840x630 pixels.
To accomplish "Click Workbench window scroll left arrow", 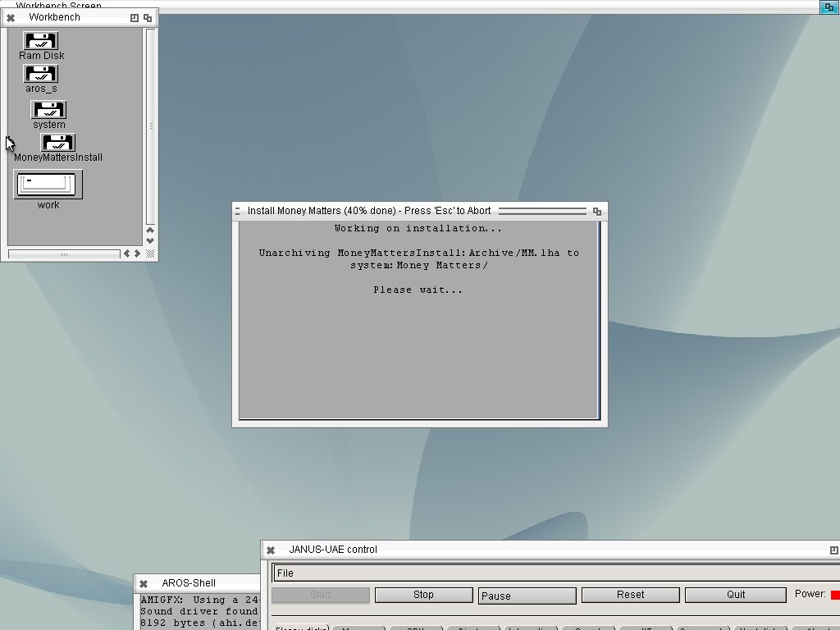I will [x=127, y=253].
